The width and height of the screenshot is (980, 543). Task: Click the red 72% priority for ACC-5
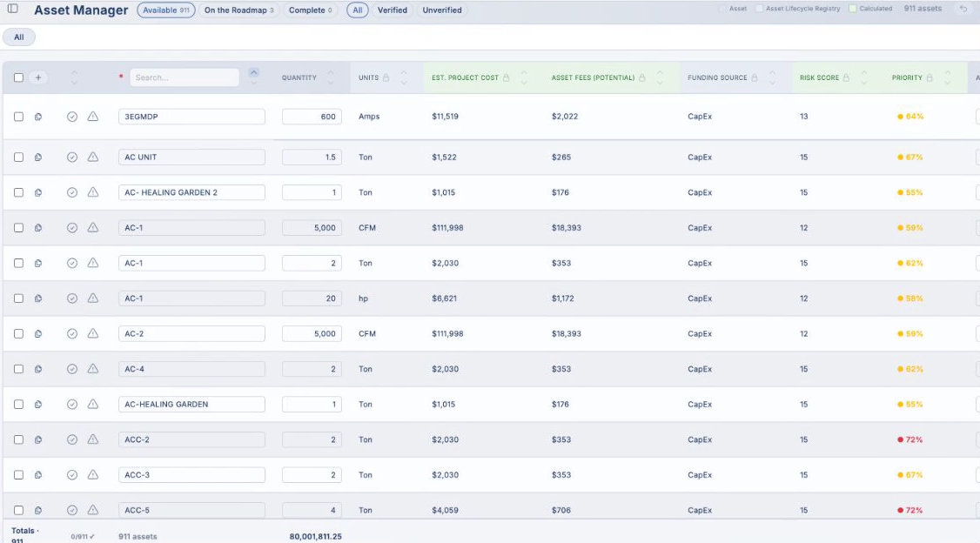tap(910, 511)
